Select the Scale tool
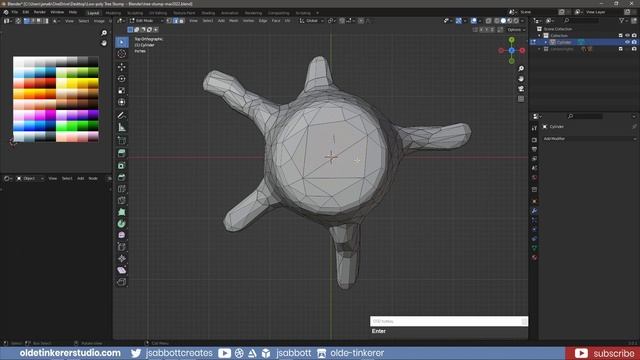 pos(122,90)
